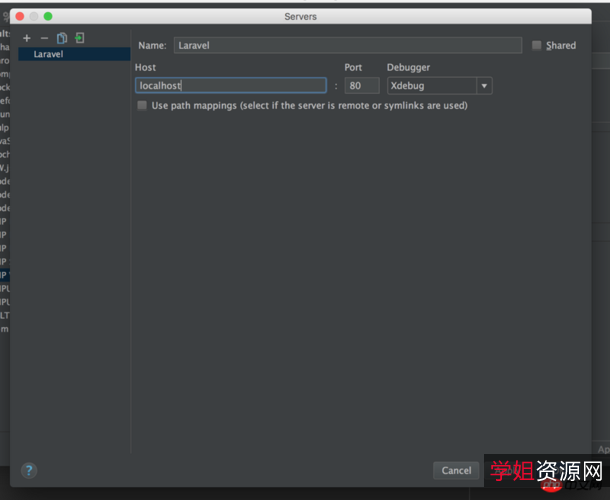
Task: Open the Xdebug debugger dropdown
Action: (431, 86)
